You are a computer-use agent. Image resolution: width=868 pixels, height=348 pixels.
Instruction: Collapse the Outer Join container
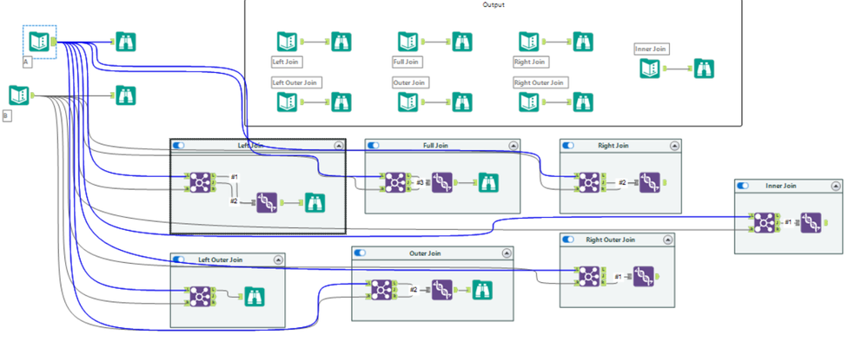507,253
